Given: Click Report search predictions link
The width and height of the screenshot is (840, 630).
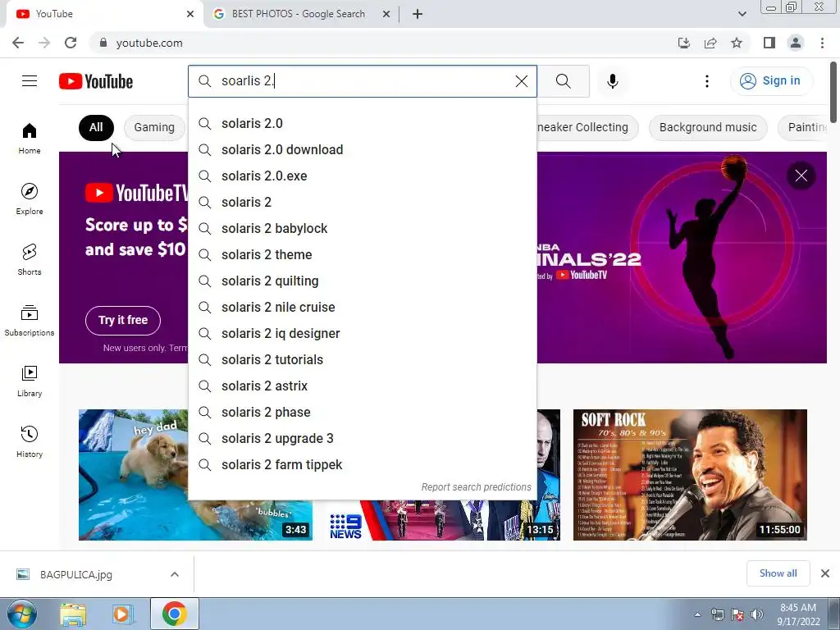Looking at the screenshot, I should pos(476,487).
